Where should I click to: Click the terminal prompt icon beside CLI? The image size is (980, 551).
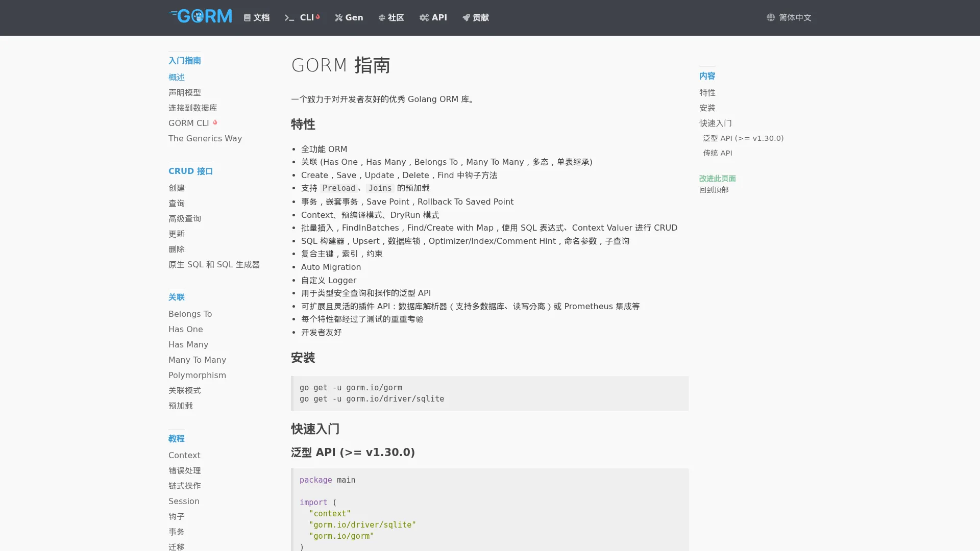(x=289, y=18)
